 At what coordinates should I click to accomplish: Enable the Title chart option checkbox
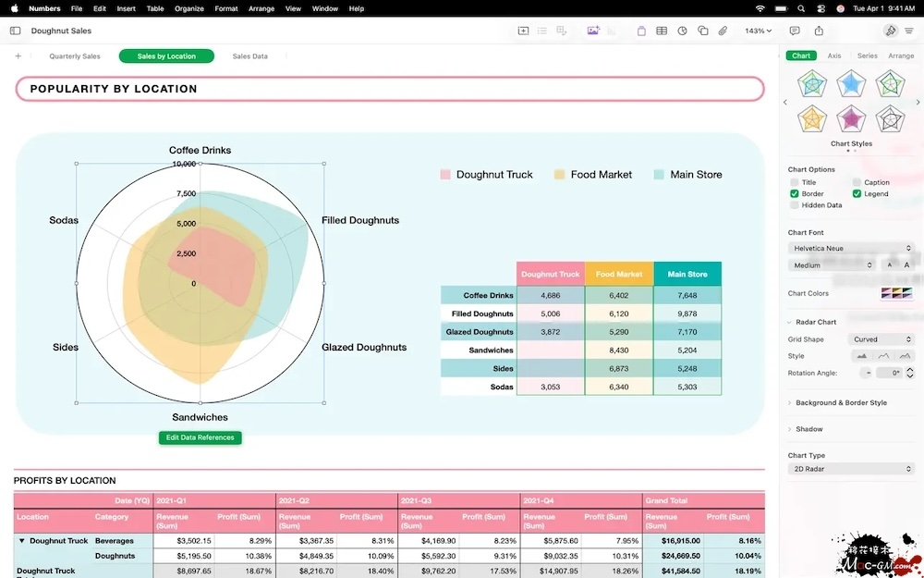coord(795,183)
